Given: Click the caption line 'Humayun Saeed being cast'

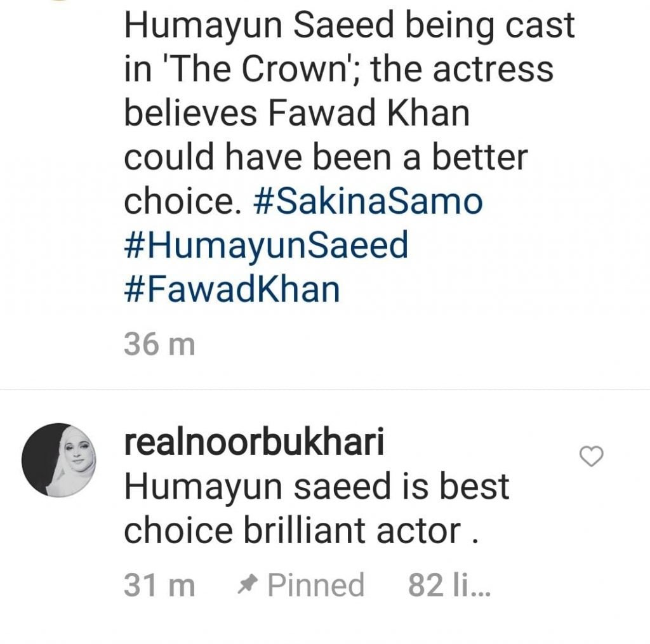Looking at the screenshot, I should pos(349,25).
